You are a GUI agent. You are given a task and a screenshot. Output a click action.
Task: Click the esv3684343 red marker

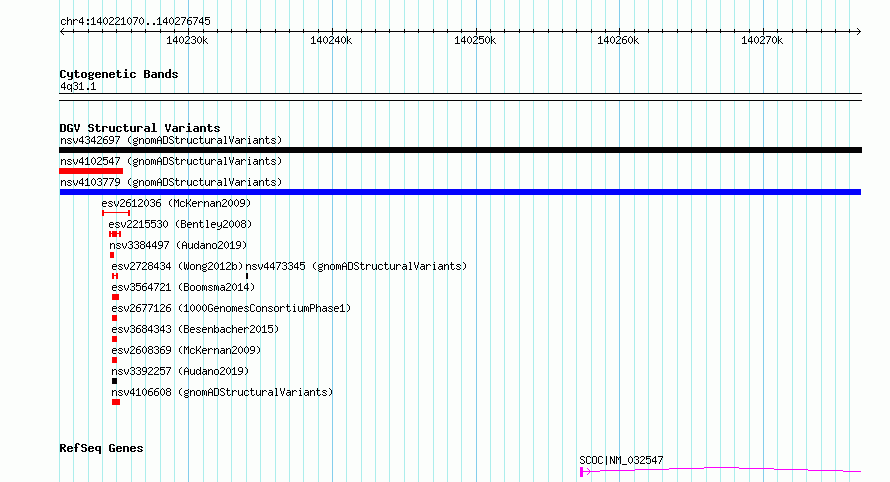[114, 339]
